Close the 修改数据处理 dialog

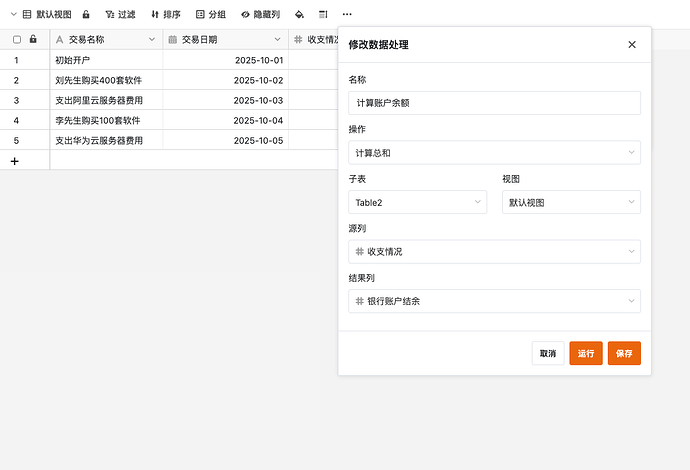coord(631,45)
